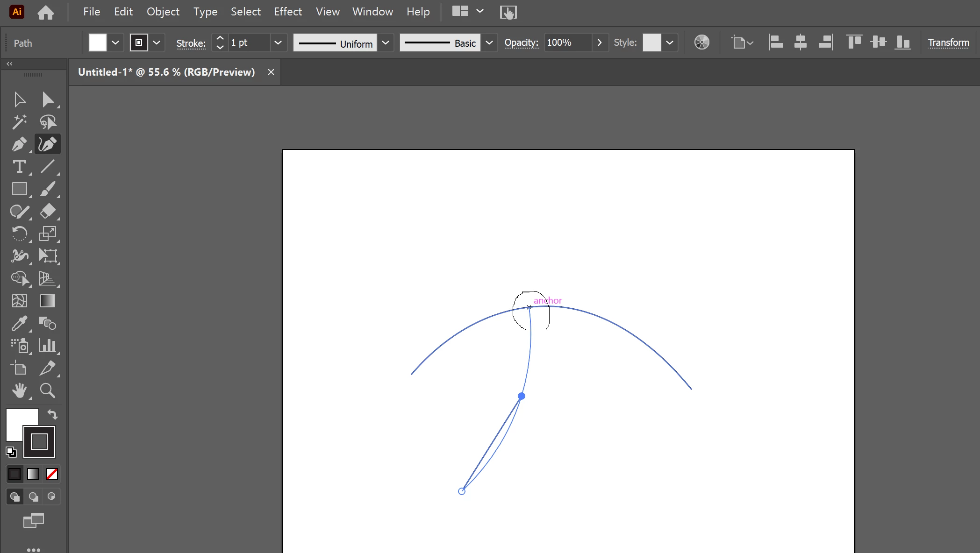Switch to the Untitled-1 document tab
Screen dimensions: 980x553
(x=166, y=72)
